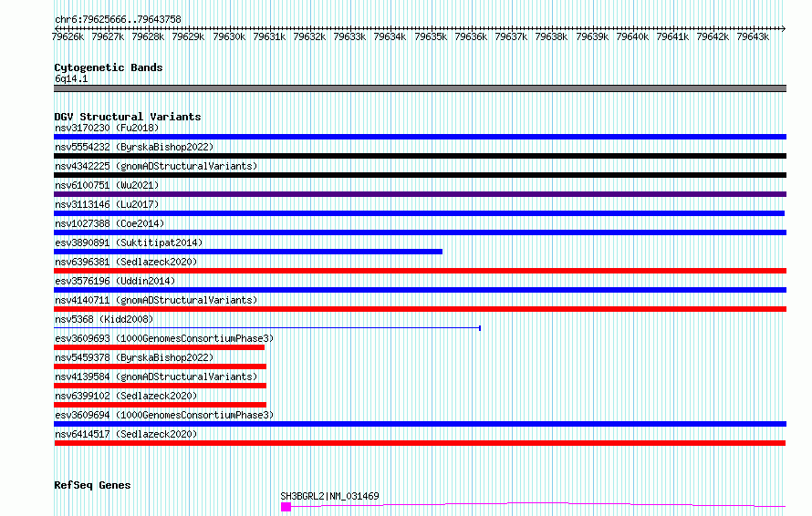The width and height of the screenshot is (812, 516).
Task: Click the purple nsv6100751 variant bar
Action: (x=420, y=194)
